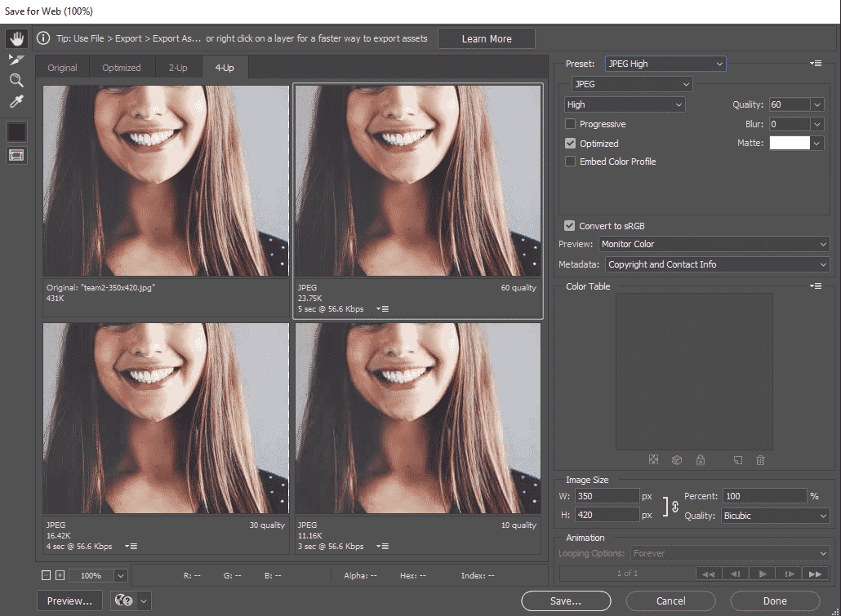Select the 10 quality JPEG preview
This screenshot has width=841, height=616.
point(418,419)
